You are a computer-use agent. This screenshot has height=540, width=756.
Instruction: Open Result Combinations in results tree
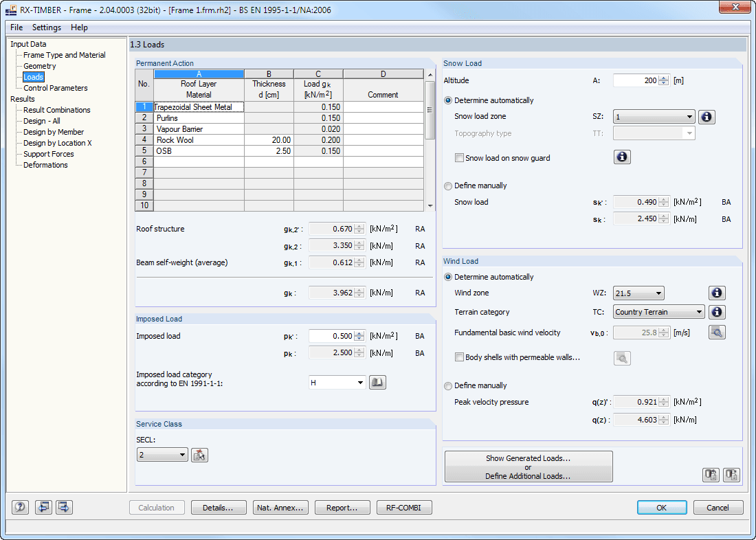[x=57, y=110]
